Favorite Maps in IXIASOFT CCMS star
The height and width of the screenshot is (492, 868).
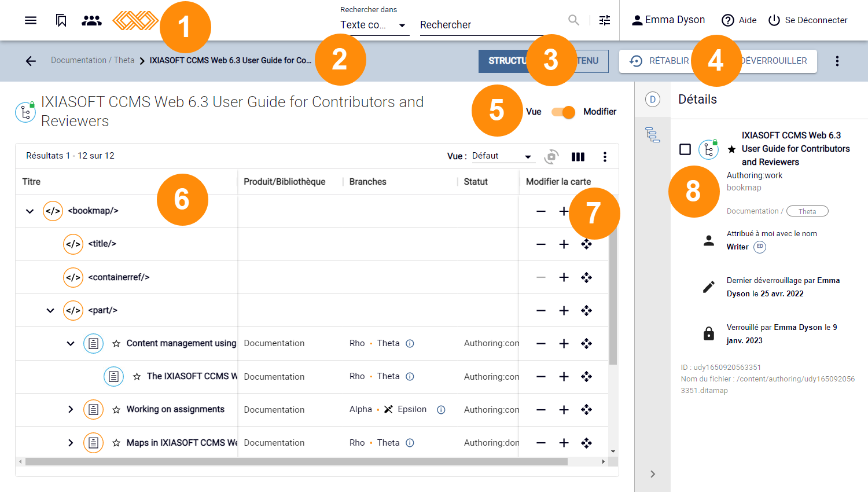116,443
